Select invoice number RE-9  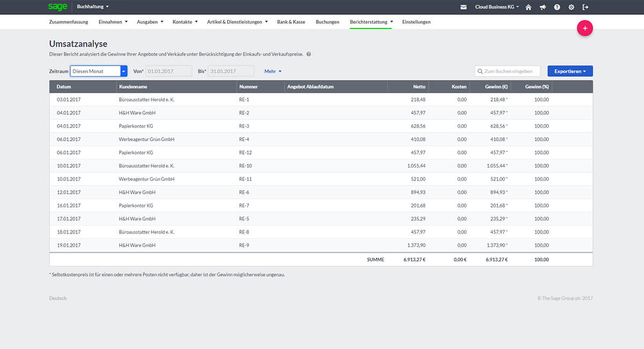[244, 245]
